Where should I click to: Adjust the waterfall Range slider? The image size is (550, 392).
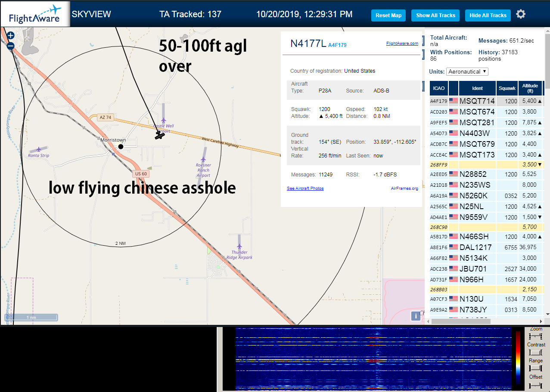535,368
